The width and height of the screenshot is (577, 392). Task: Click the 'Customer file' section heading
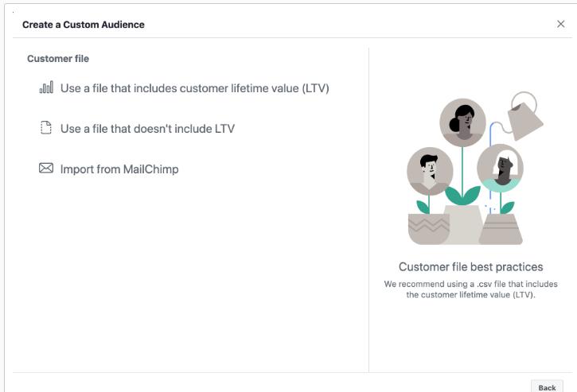pos(58,59)
